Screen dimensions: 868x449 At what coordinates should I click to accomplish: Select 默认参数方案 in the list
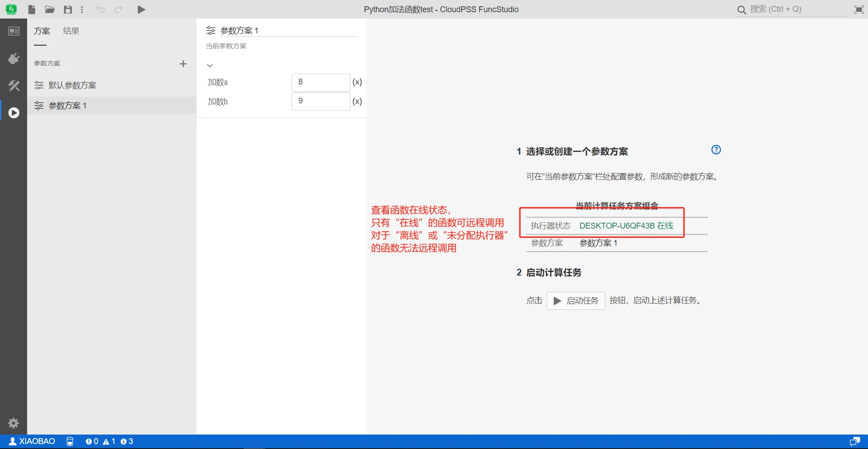112,85
